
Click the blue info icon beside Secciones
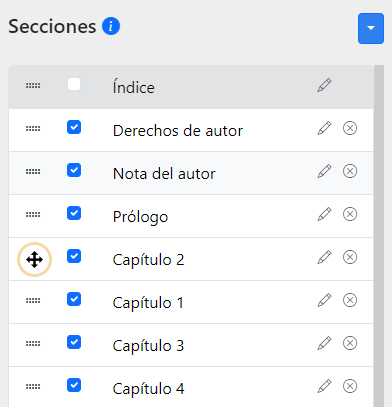click(x=111, y=26)
